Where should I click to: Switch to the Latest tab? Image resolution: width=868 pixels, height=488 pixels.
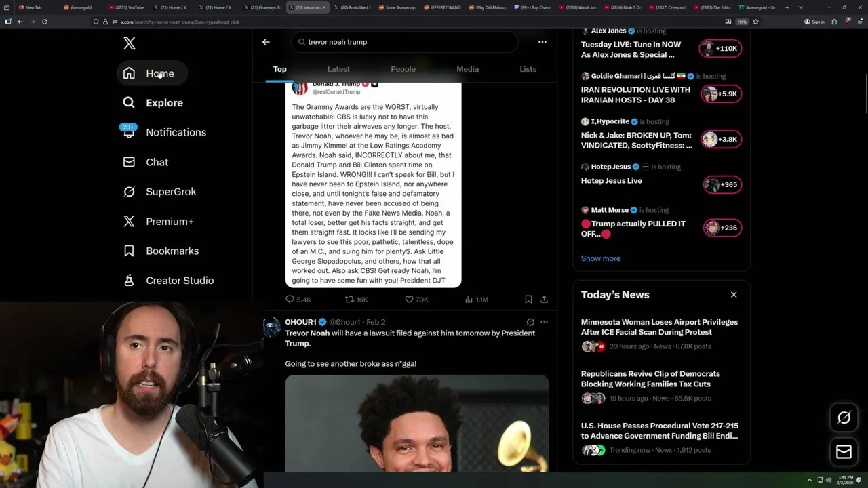(x=338, y=69)
